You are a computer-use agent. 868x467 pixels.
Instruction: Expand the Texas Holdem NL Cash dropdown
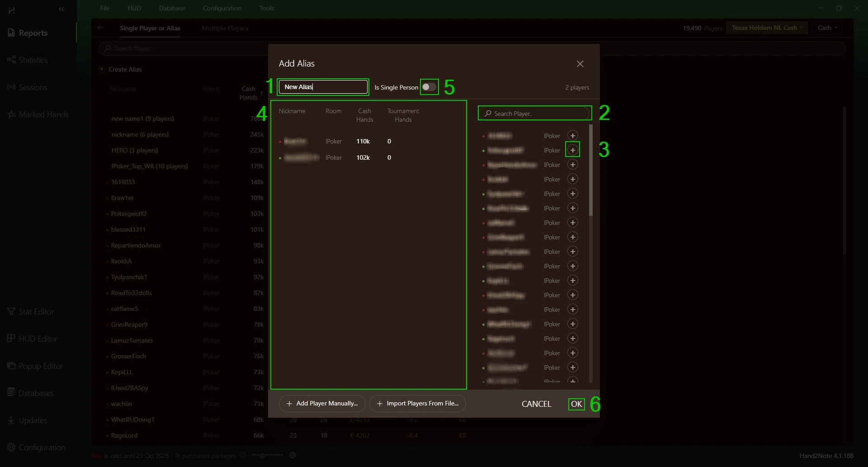pos(767,28)
